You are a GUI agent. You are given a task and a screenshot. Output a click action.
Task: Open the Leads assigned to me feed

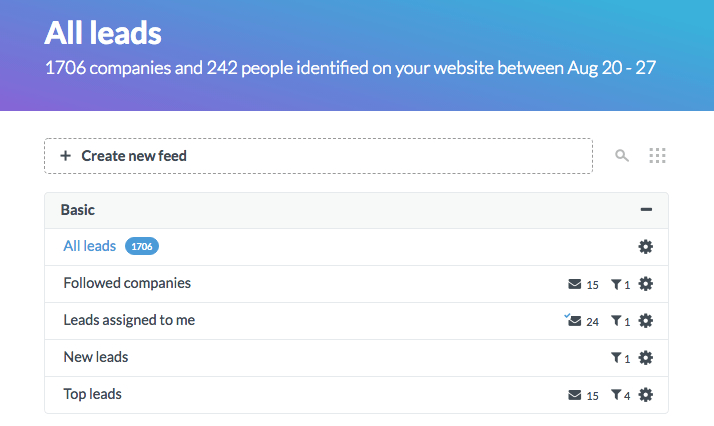click(x=129, y=320)
